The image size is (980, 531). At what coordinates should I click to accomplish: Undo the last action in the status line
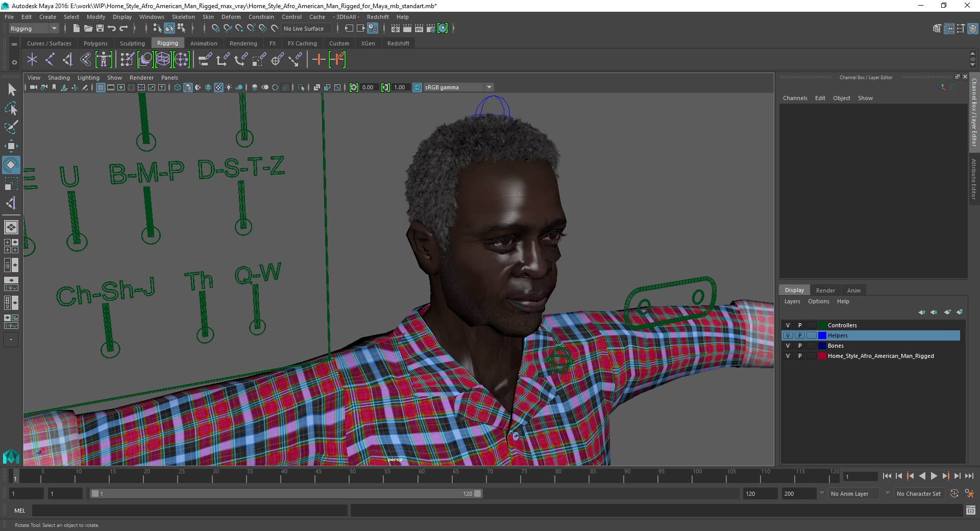pyautogui.click(x=111, y=29)
